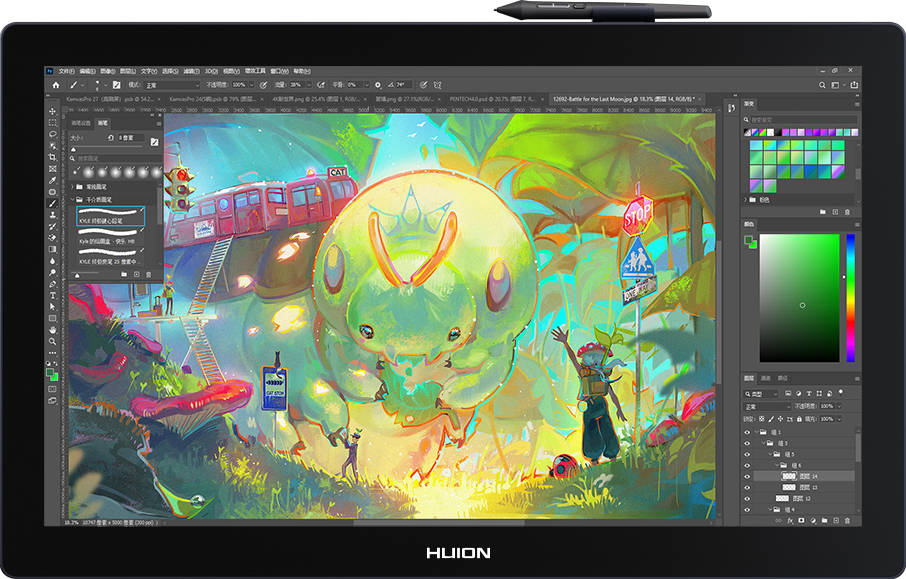Create new adjustment layer icon

812,521
